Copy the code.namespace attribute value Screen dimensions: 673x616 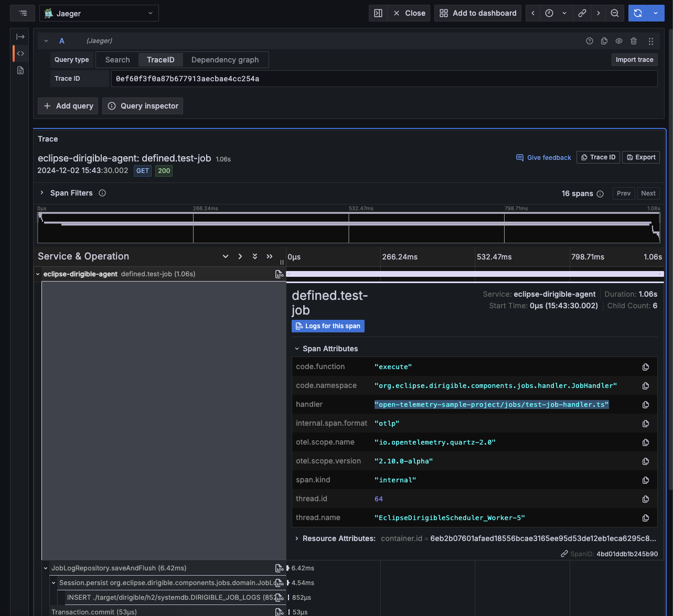(646, 386)
